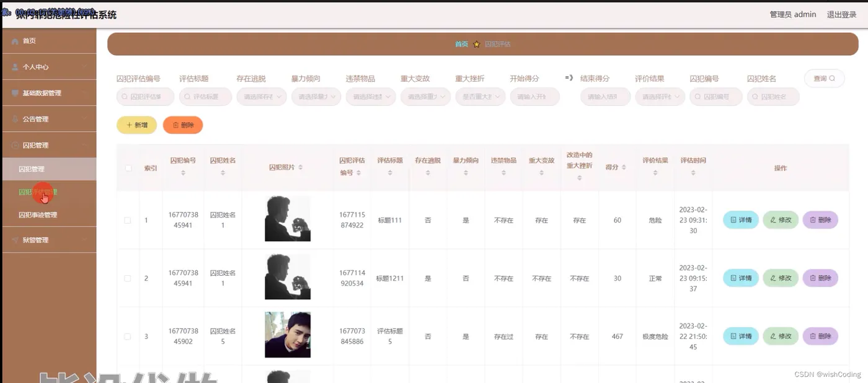The image size is (868, 383).
Task: Open the 违禁物品 filter dropdown
Action: click(371, 97)
